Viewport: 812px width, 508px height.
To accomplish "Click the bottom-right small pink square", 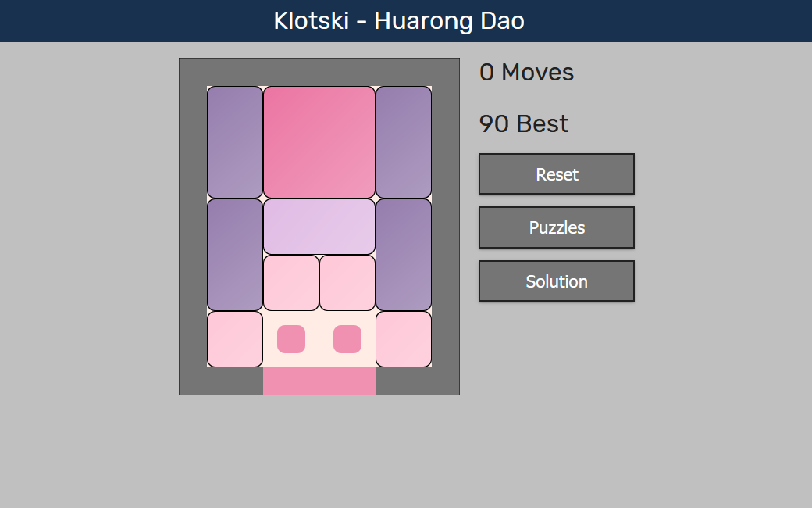I will pyautogui.click(x=403, y=339).
